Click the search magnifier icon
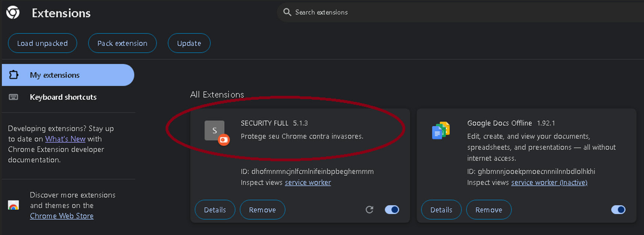 (x=287, y=12)
